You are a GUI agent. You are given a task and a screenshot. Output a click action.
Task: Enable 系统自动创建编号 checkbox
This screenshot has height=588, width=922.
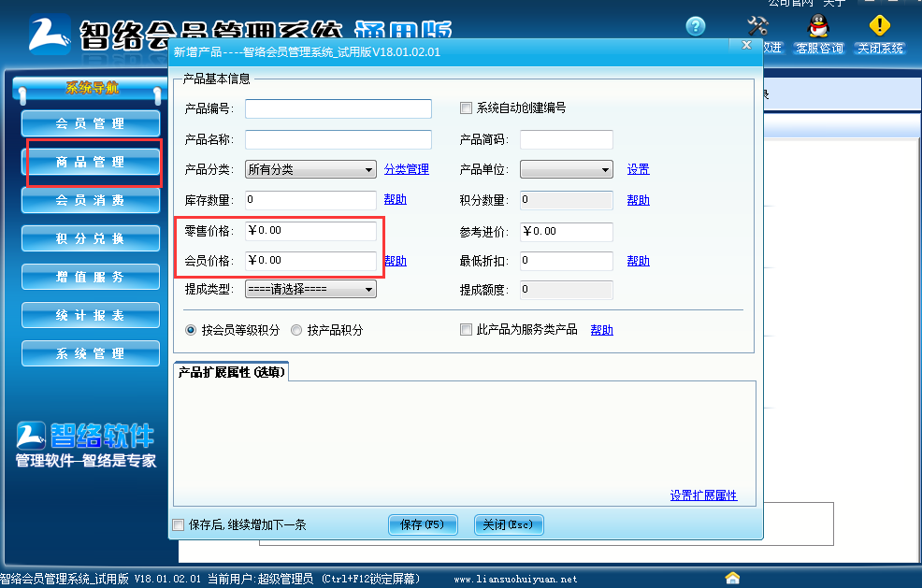pos(465,108)
